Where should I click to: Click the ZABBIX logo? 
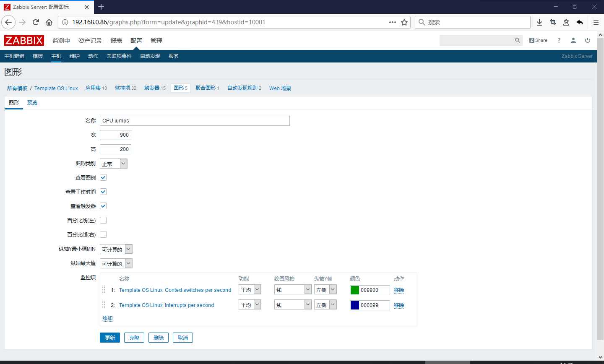[24, 41]
